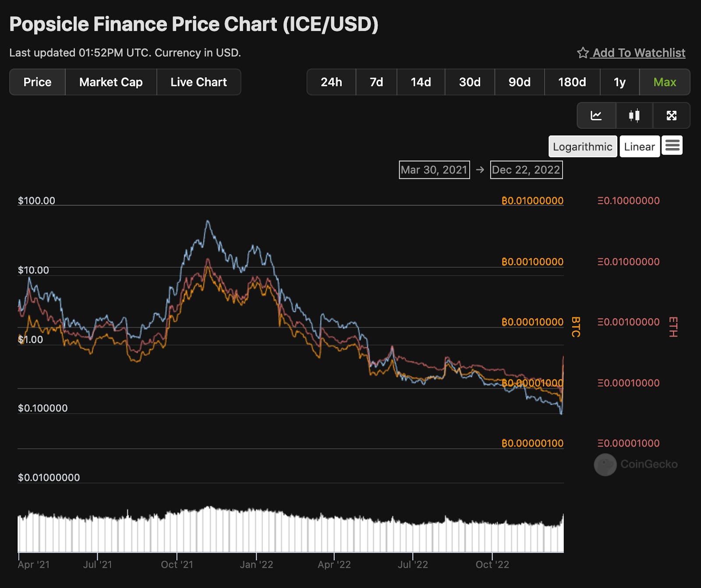Viewport: 701px width, 588px height.
Task: Open the chart hamburger context menu
Action: click(672, 145)
